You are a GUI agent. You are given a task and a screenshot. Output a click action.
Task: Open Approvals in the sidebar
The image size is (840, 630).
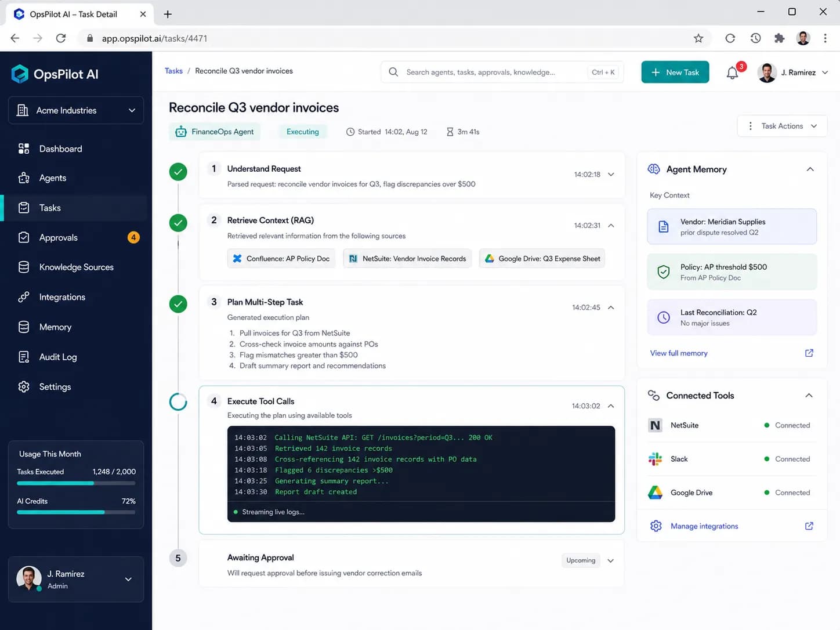pos(76,237)
